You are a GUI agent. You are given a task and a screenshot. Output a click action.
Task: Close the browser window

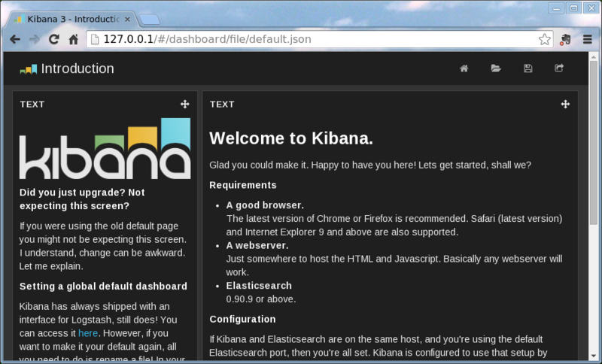click(x=591, y=8)
